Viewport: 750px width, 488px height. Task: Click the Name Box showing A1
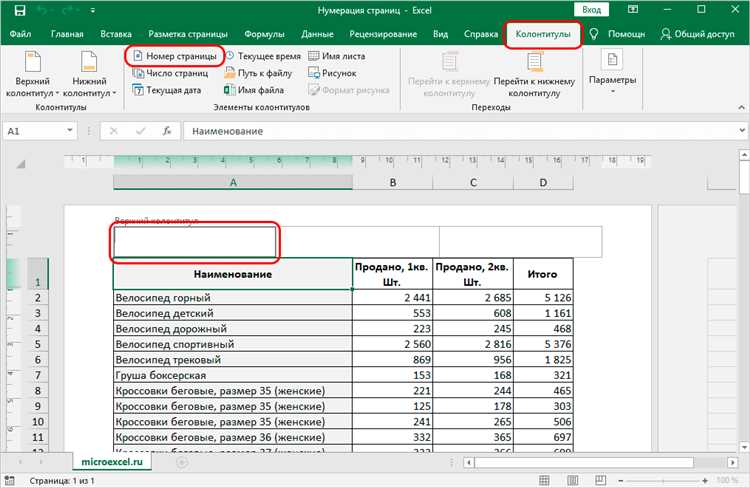tap(34, 131)
